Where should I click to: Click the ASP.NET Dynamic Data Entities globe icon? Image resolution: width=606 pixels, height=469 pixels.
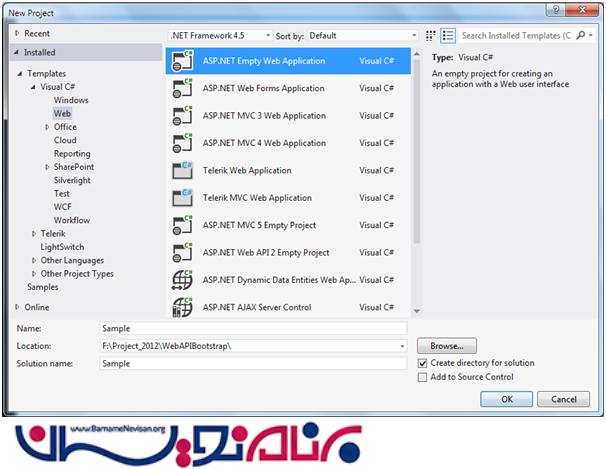[x=182, y=280]
